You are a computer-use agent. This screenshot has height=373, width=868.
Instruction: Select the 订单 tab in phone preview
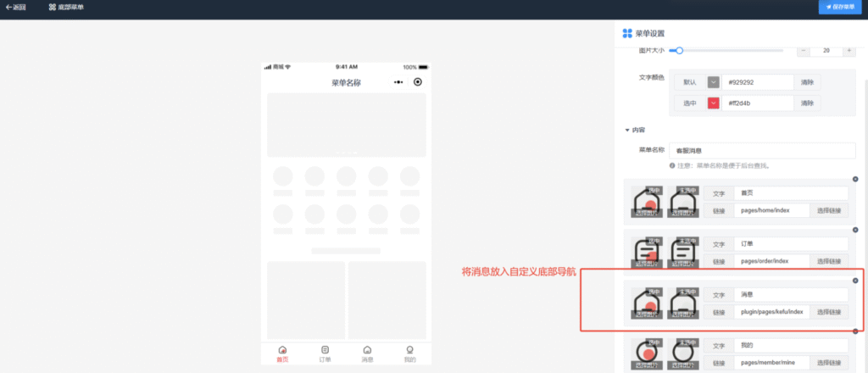(x=325, y=354)
